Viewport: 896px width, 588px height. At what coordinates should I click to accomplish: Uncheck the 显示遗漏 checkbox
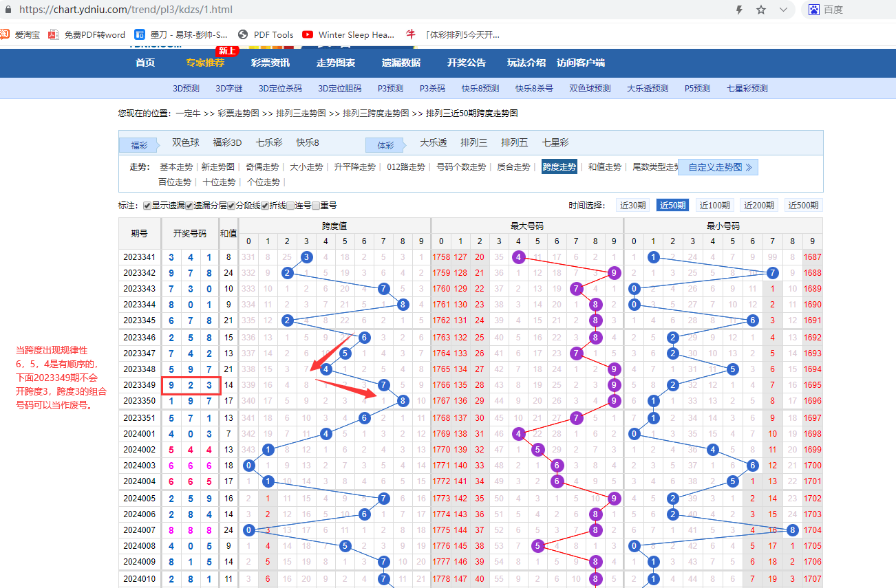click(147, 206)
